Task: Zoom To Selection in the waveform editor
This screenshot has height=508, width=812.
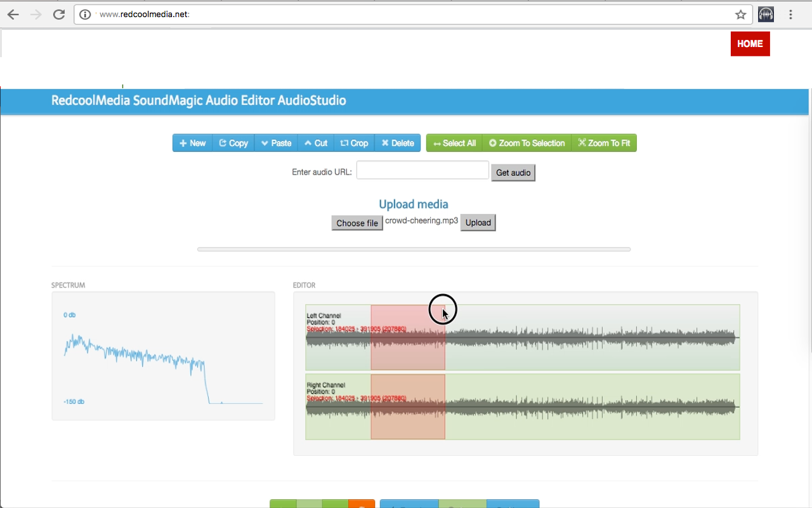Action: 527,143
